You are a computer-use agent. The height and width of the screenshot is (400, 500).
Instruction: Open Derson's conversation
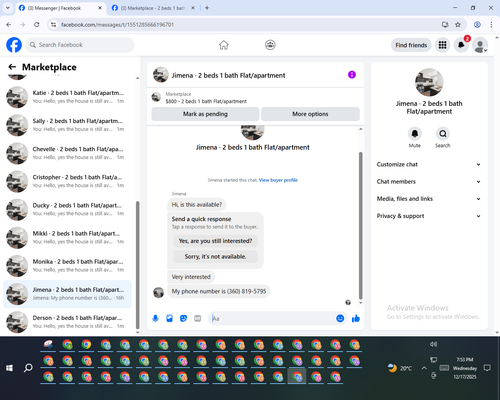pos(68,322)
